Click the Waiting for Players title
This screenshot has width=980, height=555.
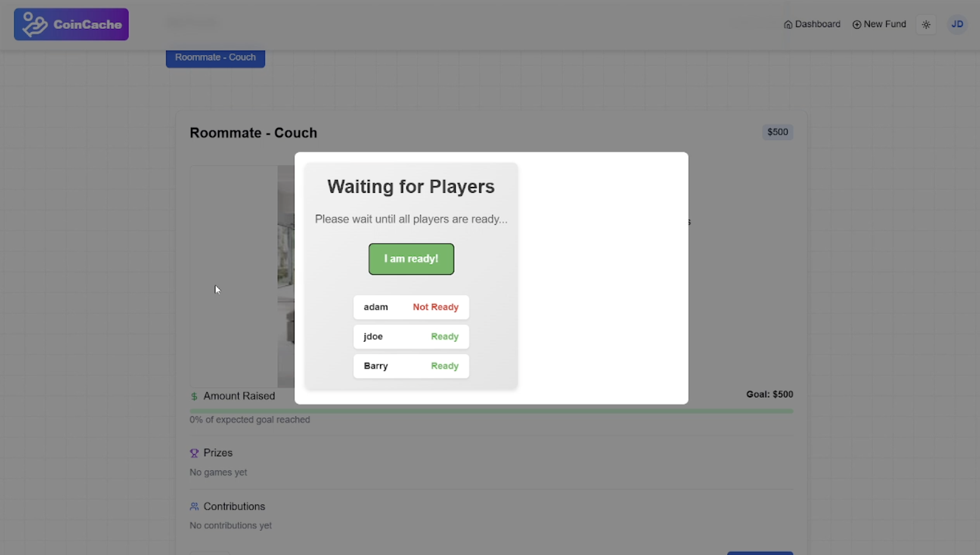coord(411,187)
